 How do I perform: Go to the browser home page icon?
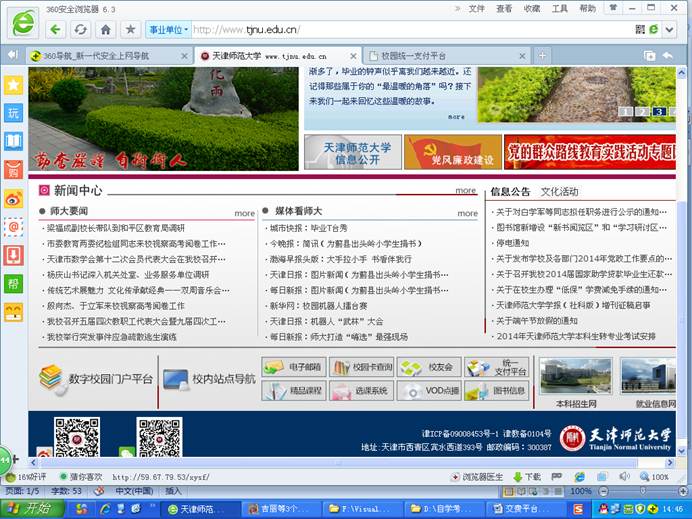[x=105, y=30]
